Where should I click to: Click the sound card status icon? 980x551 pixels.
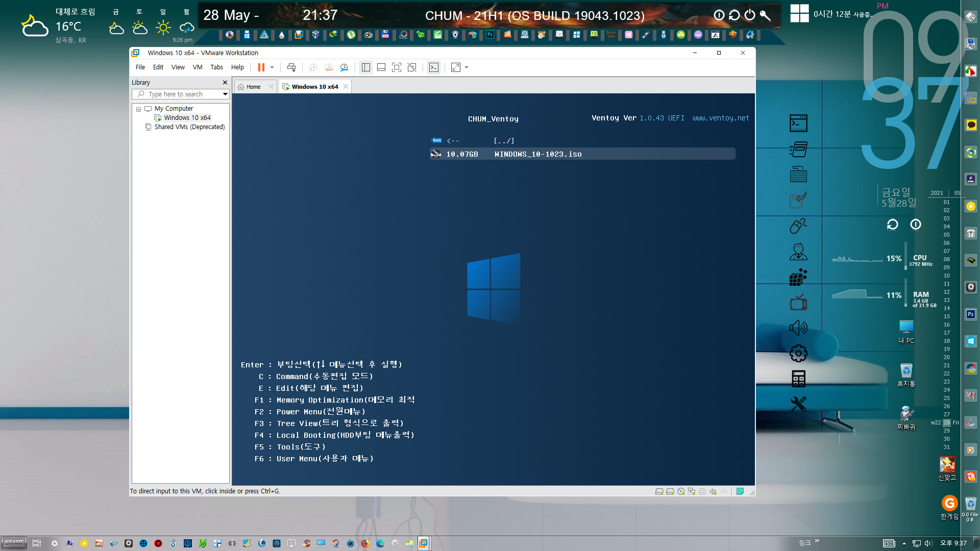click(713, 492)
